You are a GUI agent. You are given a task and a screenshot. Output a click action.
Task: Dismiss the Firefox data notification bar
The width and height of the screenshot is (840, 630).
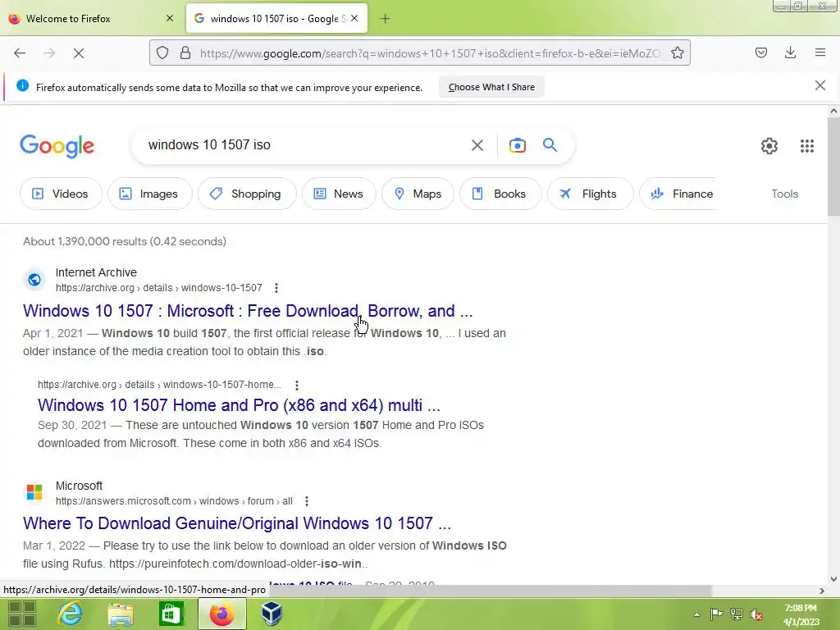[x=819, y=85]
